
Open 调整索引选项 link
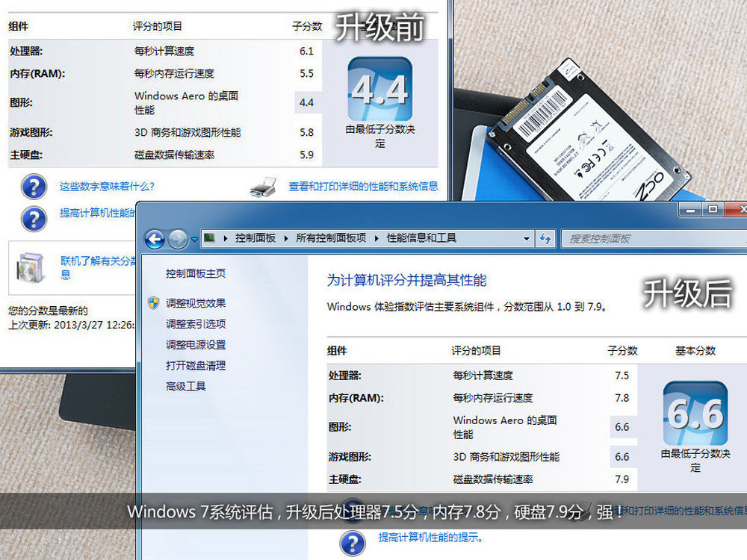pyautogui.click(x=195, y=324)
